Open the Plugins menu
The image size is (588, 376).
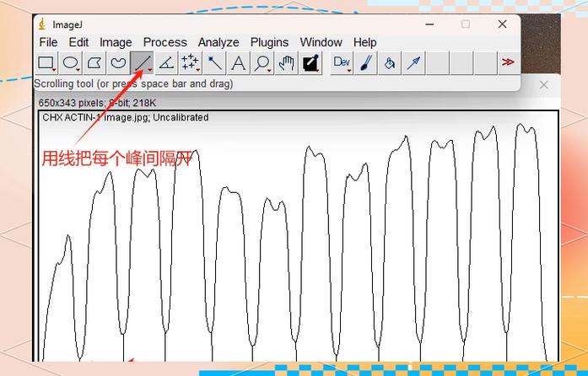pos(269,42)
